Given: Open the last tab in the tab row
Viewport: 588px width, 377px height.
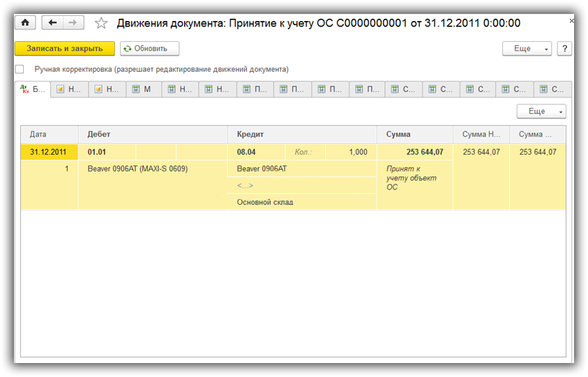Looking at the screenshot, I should click(x=552, y=90).
